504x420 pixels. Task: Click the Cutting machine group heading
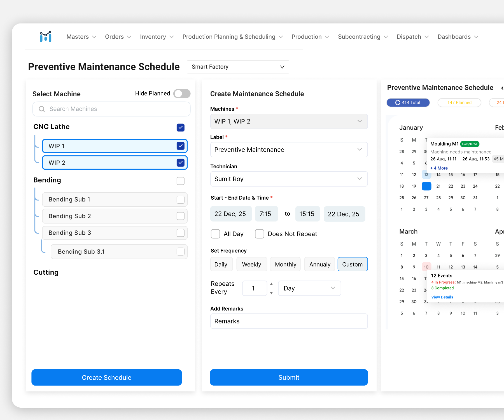point(46,272)
